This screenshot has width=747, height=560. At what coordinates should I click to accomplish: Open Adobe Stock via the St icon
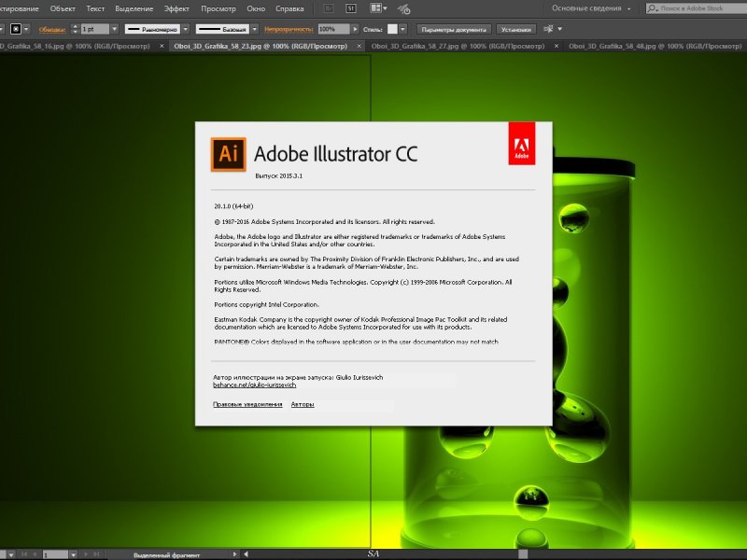[x=351, y=8]
